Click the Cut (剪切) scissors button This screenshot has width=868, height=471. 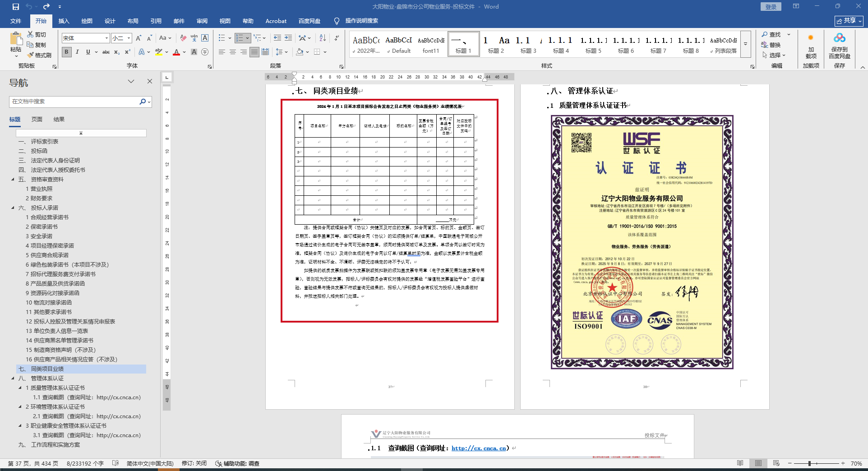37,34
